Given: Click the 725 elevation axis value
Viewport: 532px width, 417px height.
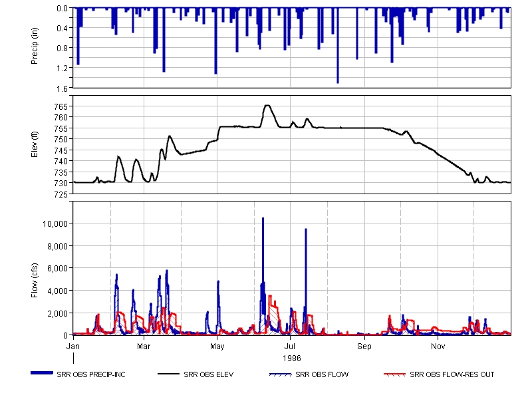Looking at the screenshot, I should 61,194.
